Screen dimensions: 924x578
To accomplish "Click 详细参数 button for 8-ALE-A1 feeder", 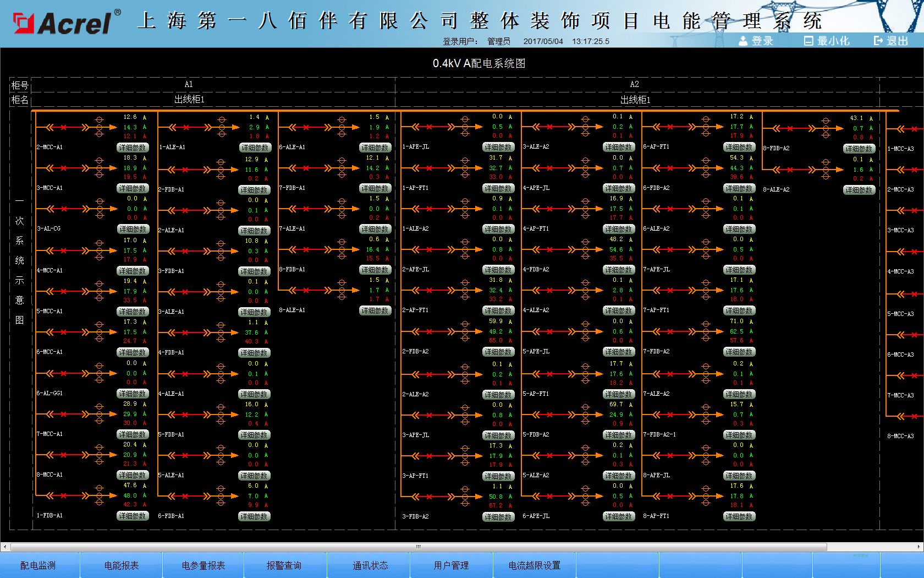I will (x=375, y=310).
